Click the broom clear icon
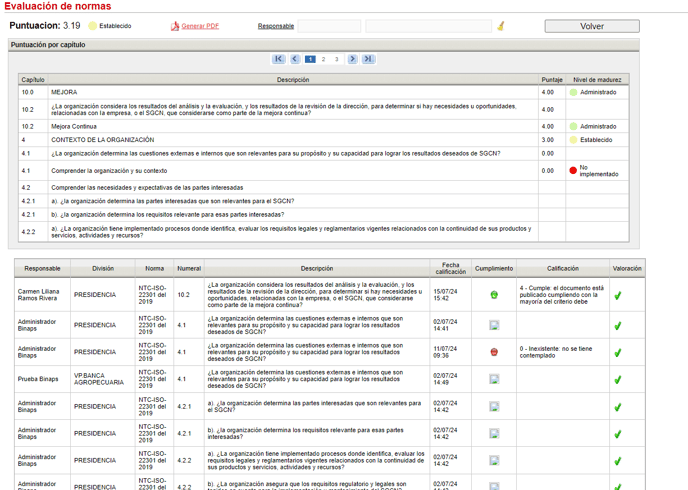Viewport: 688px width, 490px height. click(x=501, y=26)
